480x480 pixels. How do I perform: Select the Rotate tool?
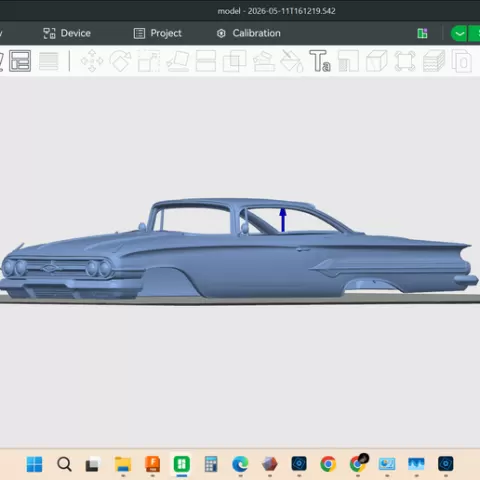tap(120, 61)
